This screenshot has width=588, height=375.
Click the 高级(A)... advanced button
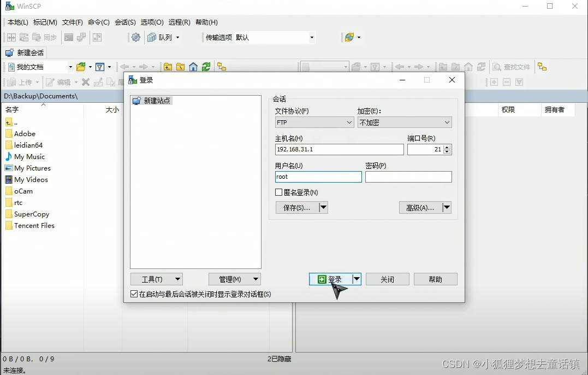[x=420, y=207]
